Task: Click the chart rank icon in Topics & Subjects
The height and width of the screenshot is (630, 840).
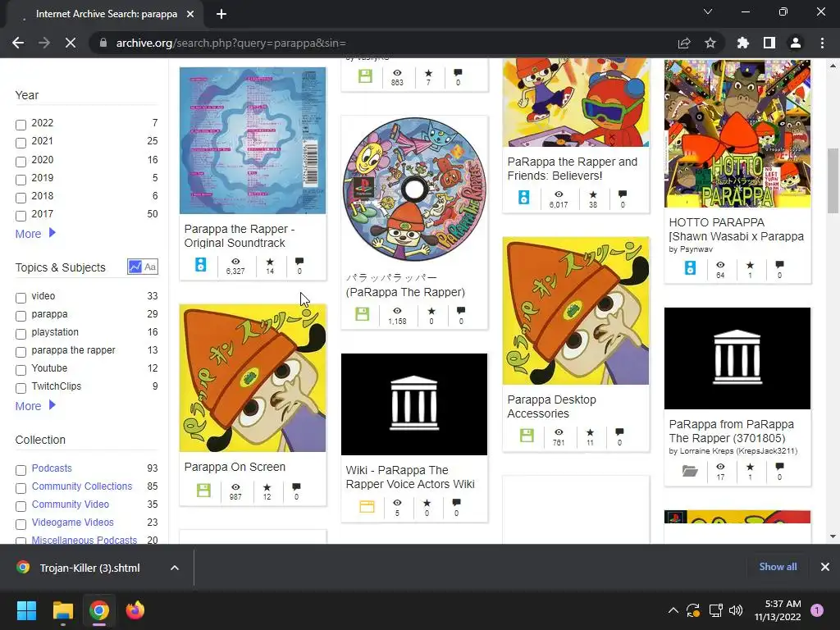Action: pos(135,267)
